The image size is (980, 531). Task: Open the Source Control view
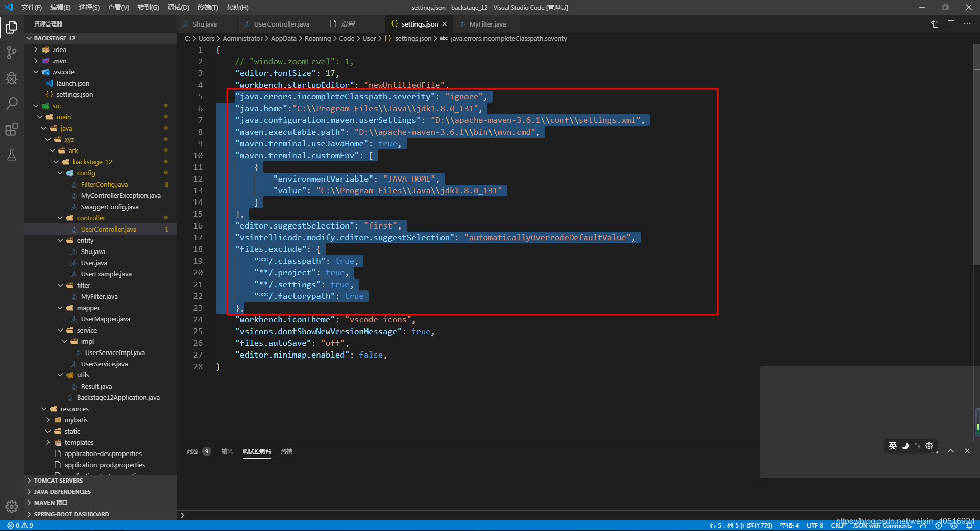click(x=11, y=53)
